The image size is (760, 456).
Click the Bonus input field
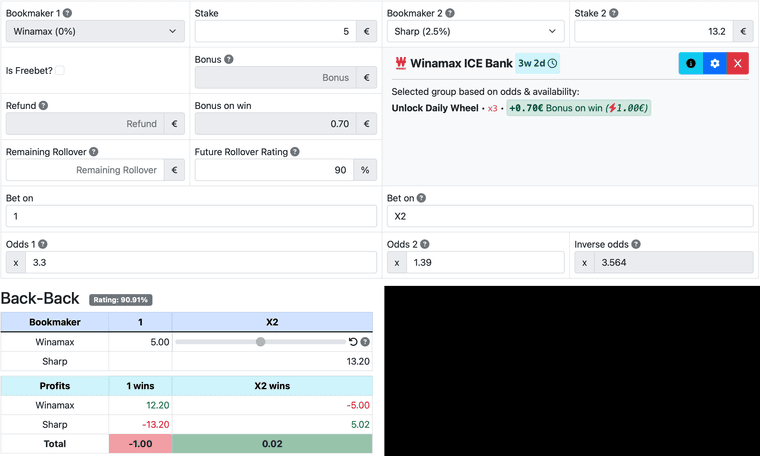click(x=276, y=78)
